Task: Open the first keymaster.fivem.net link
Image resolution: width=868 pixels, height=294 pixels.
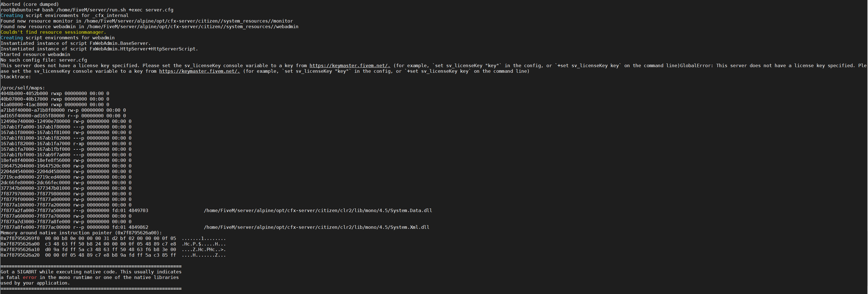Action: point(349,66)
